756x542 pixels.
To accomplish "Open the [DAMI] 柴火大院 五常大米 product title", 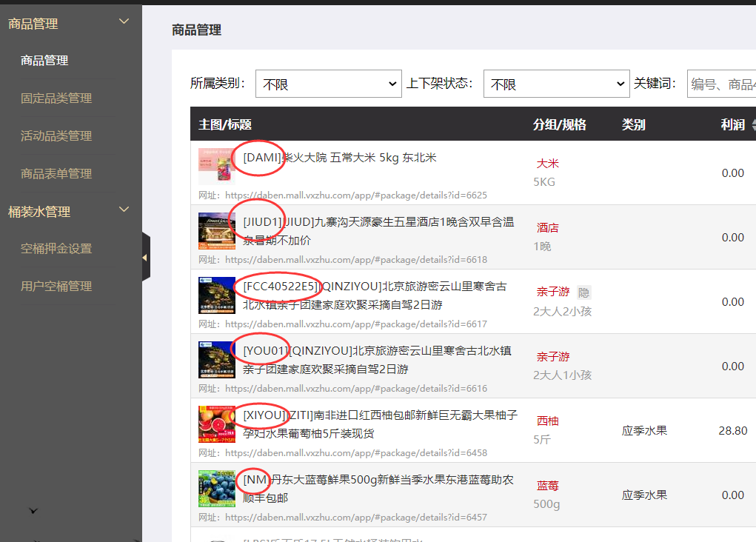I will pyautogui.click(x=340, y=158).
